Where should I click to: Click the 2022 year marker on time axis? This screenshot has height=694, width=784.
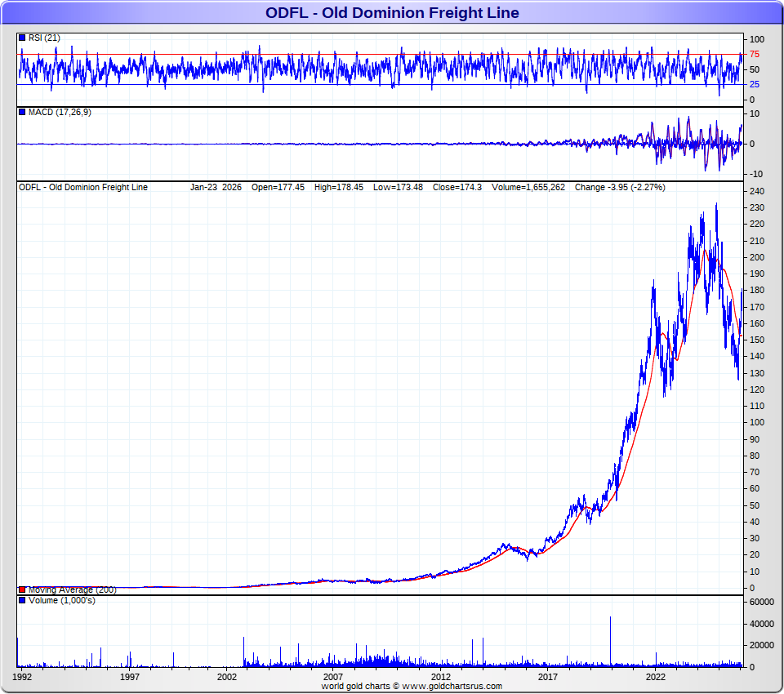pyautogui.click(x=655, y=677)
